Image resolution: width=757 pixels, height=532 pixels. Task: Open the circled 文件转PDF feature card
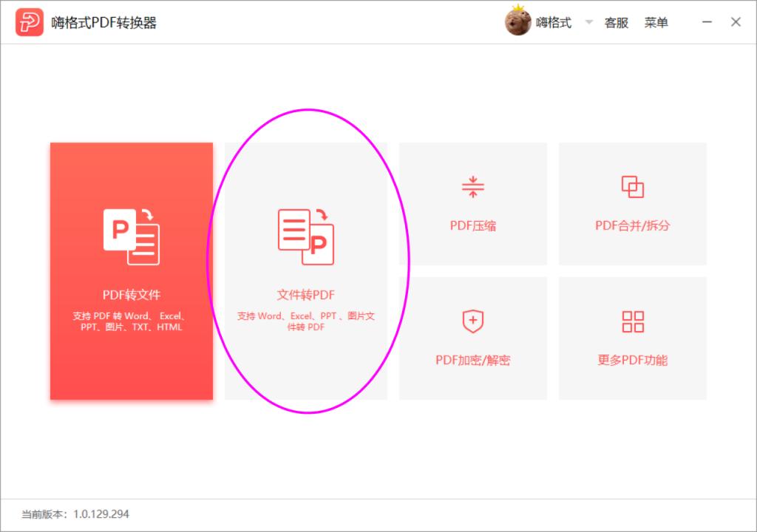(307, 273)
